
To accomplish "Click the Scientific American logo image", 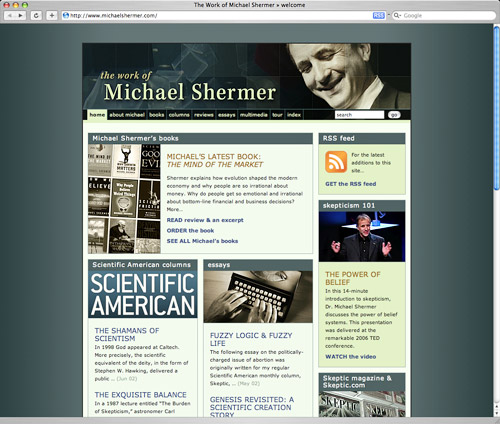I will [143, 294].
